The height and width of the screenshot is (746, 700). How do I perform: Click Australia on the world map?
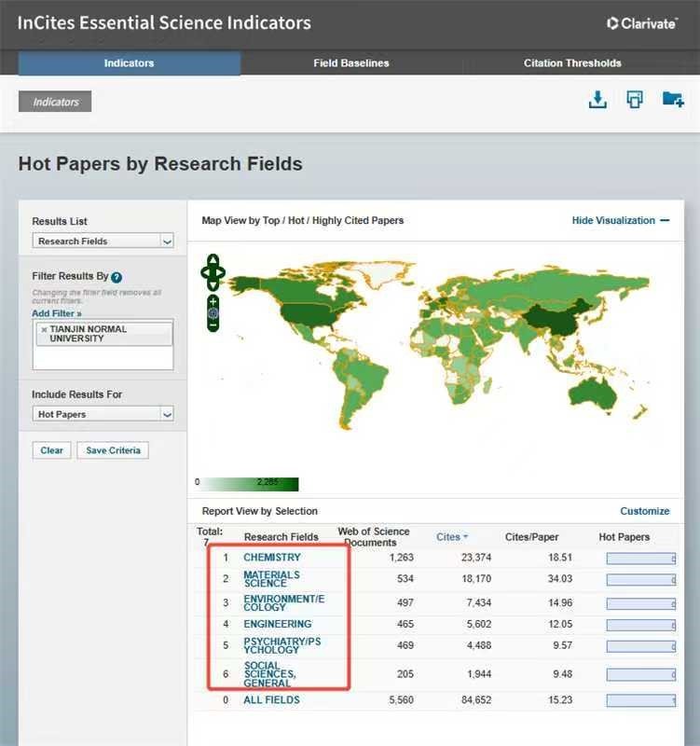click(593, 394)
